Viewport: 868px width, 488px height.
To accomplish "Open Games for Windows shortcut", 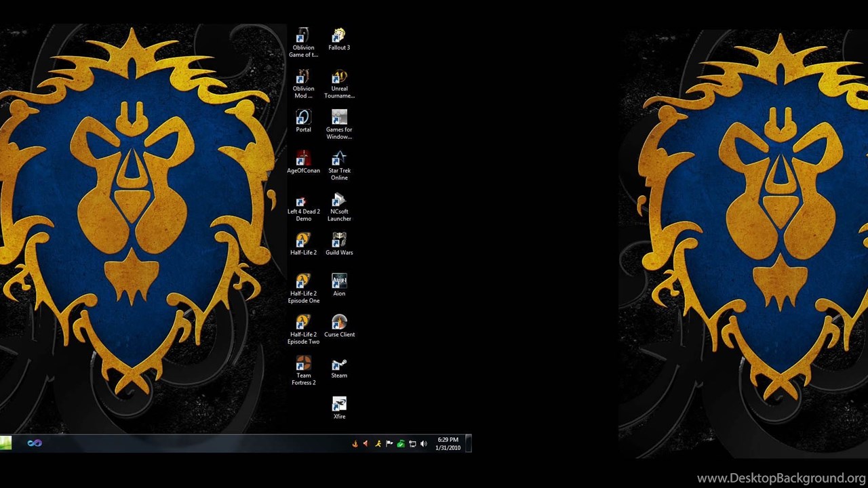I will pyautogui.click(x=339, y=125).
